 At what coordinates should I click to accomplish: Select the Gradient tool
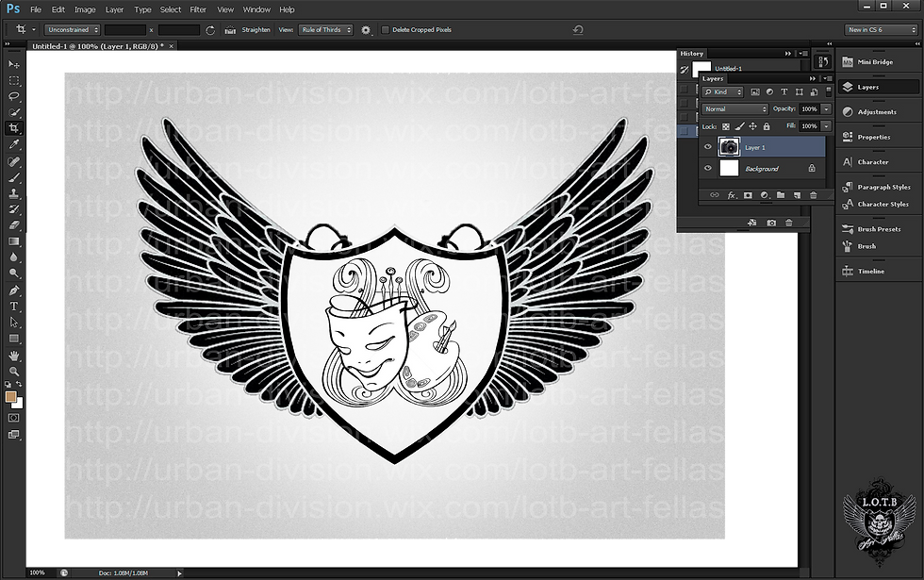[x=14, y=241]
